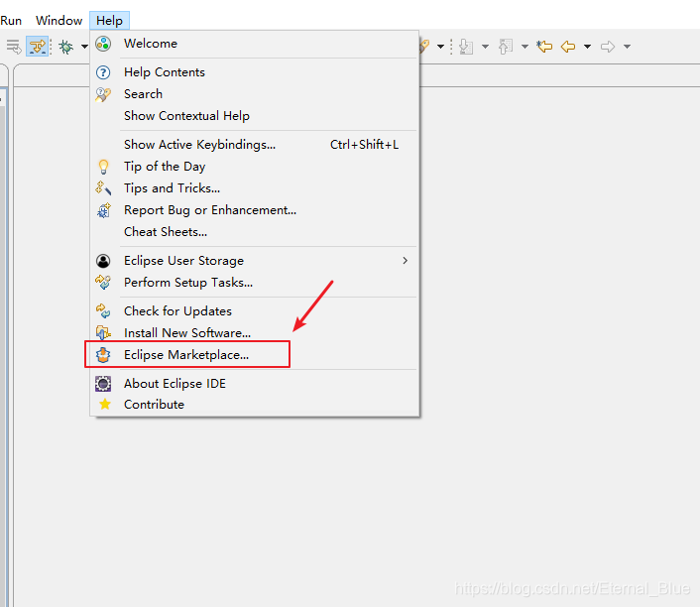Click the Report Bug or Enhancement... icon
700x607 pixels.
click(103, 210)
